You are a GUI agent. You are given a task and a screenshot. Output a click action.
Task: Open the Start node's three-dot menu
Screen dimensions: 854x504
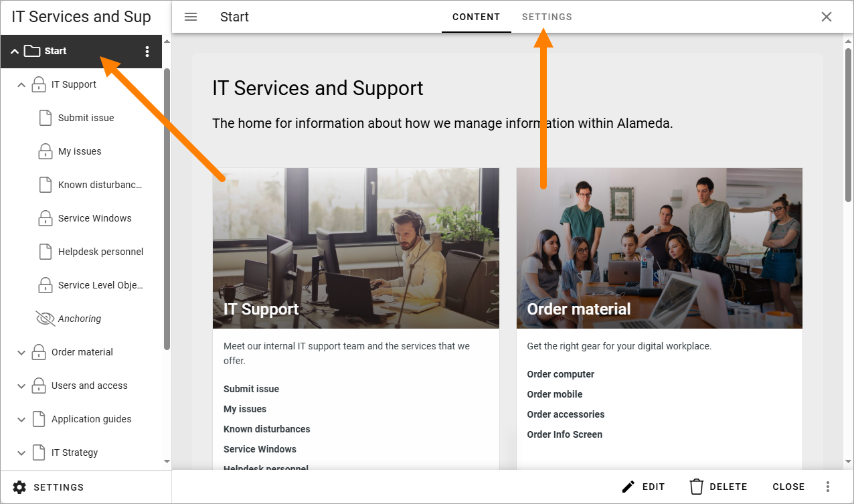[147, 52]
